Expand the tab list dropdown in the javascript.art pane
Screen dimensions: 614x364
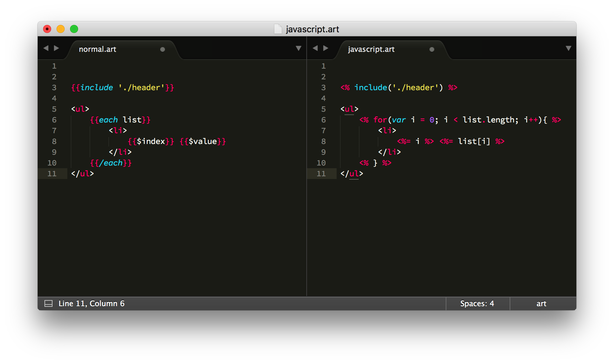point(568,48)
